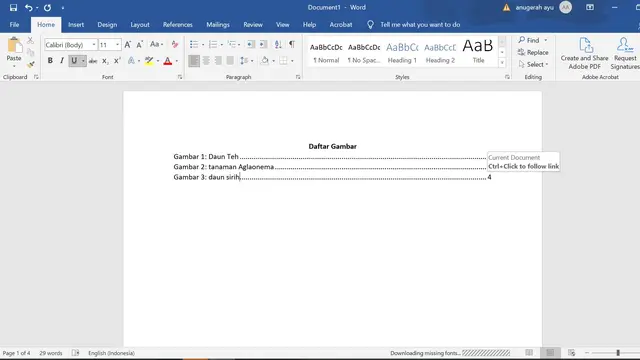The image size is (640, 360).
Task: Toggle Underline formatting
Action: 74,61
